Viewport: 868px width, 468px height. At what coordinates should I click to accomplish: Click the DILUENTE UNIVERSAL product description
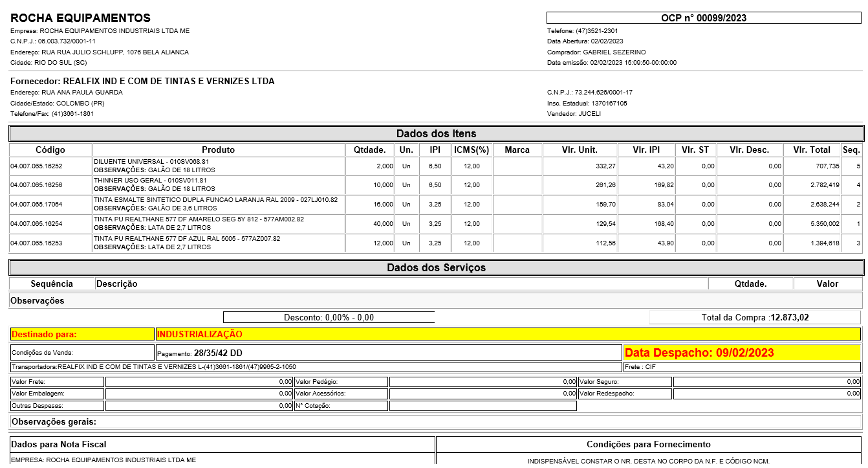[x=151, y=162]
